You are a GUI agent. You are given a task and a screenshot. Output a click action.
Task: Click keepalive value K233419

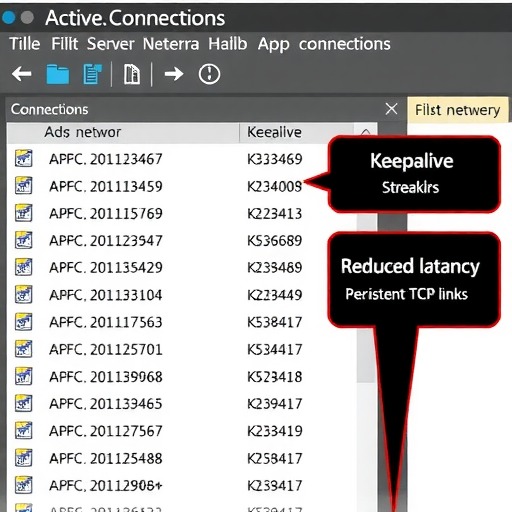275,431
